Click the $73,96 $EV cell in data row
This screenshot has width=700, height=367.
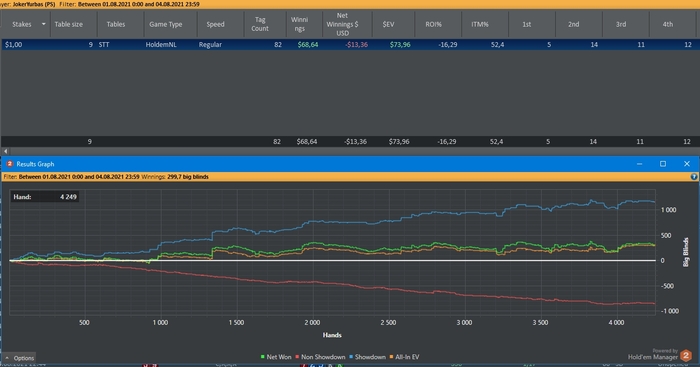pos(400,45)
